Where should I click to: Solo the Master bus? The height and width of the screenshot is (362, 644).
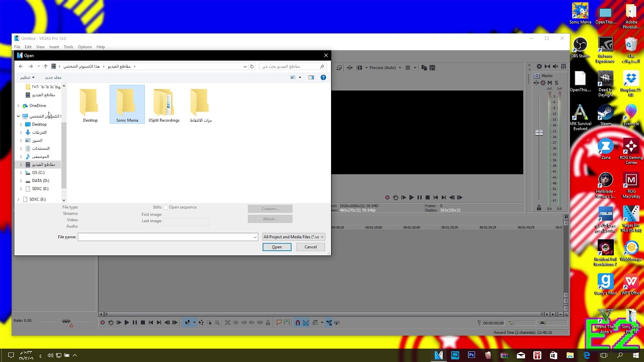click(x=556, y=83)
